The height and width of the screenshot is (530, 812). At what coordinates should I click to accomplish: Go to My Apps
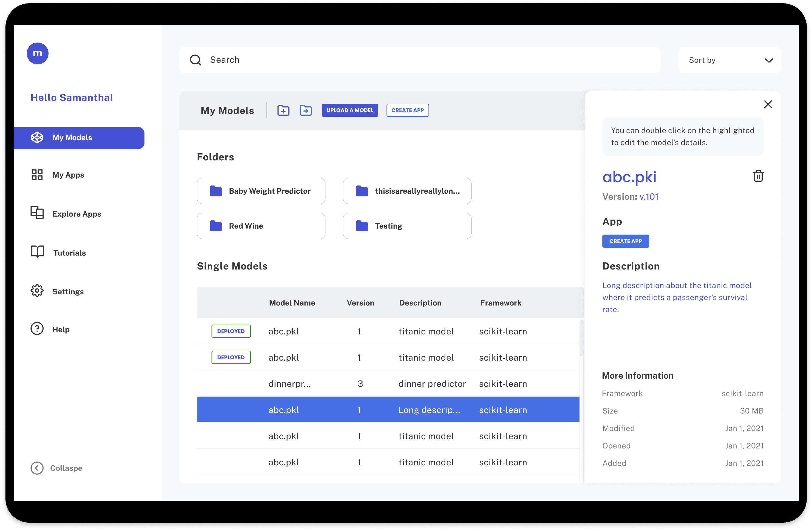point(68,175)
